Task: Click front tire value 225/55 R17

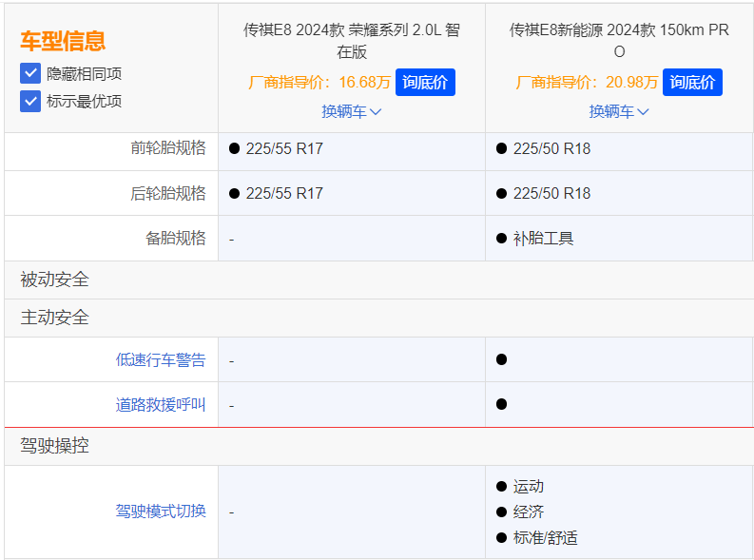Action: (284, 148)
